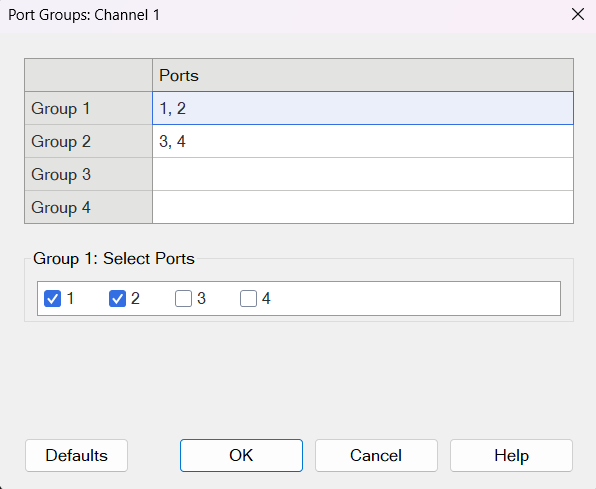
Task: Close the Port Groups dialog window
Action: pyautogui.click(x=578, y=14)
